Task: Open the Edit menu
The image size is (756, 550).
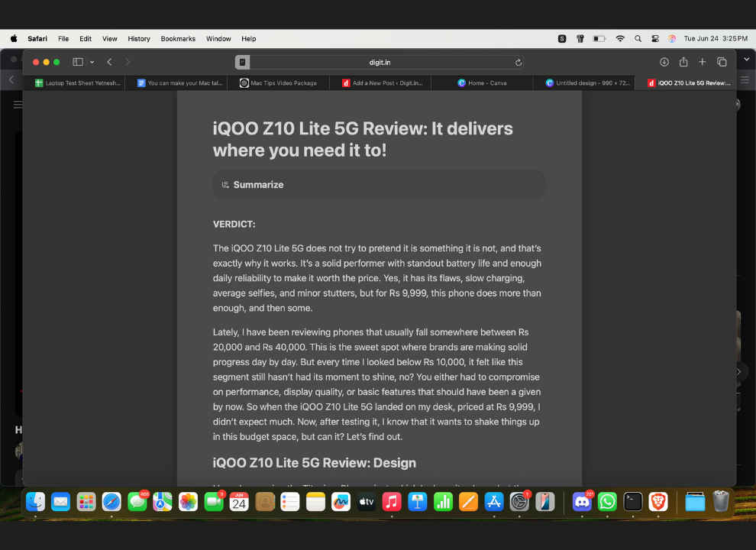Action: (x=86, y=39)
